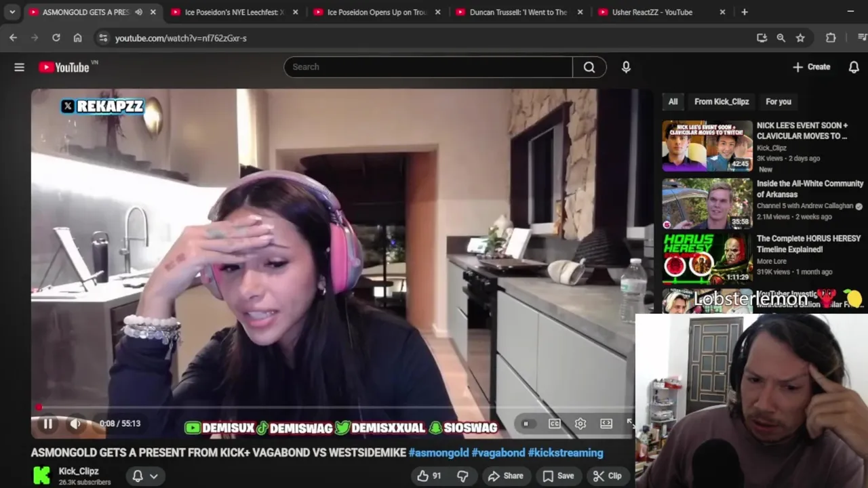This screenshot has height=488, width=868.
Task: Toggle the autoplay switch in the player
Action: (526, 424)
